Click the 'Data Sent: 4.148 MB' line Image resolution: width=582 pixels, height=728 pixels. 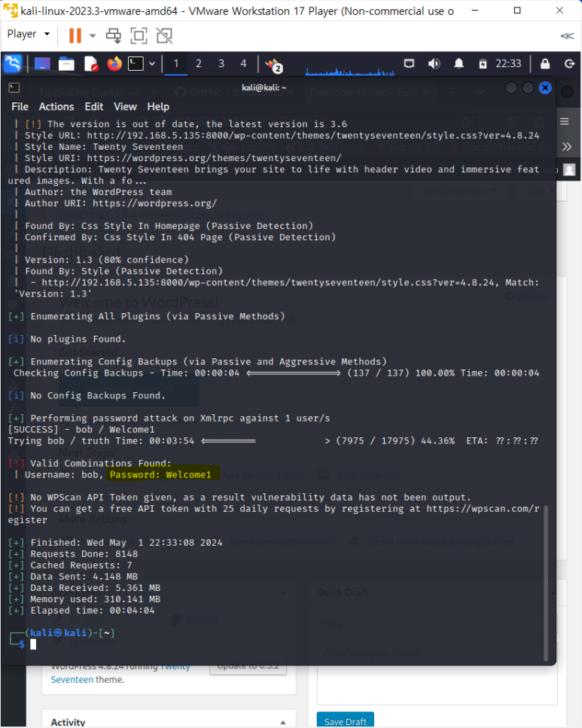(x=84, y=577)
